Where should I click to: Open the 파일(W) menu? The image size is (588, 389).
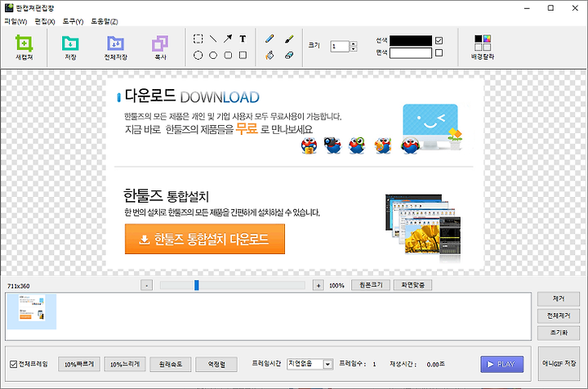click(16, 21)
